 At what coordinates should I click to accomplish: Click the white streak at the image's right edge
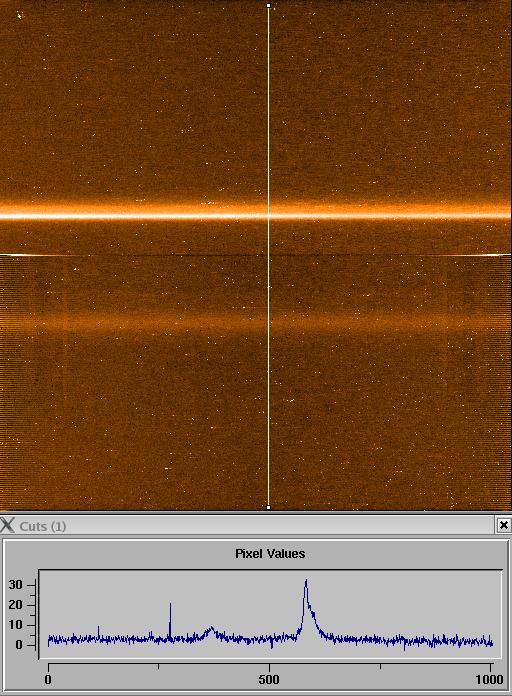486,255
